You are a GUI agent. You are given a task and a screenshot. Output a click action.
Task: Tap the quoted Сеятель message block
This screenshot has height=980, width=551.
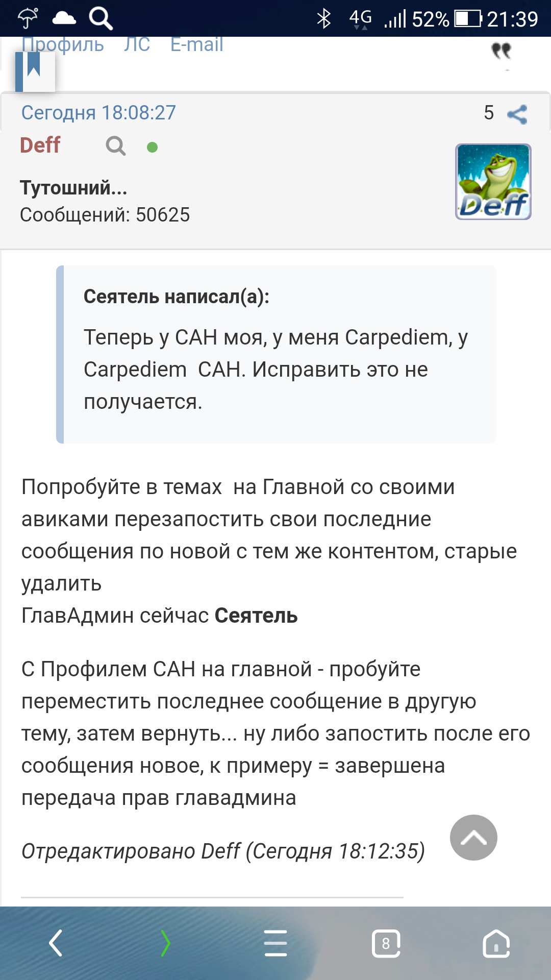click(276, 354)
